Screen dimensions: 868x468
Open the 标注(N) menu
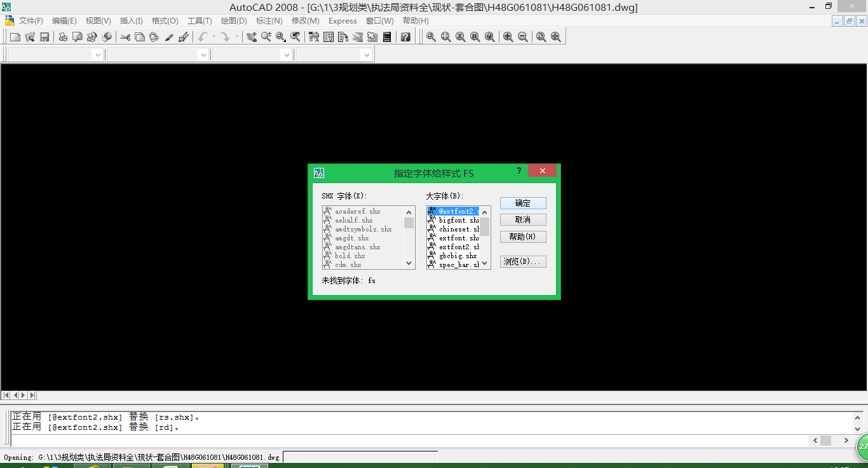[269, 21]
